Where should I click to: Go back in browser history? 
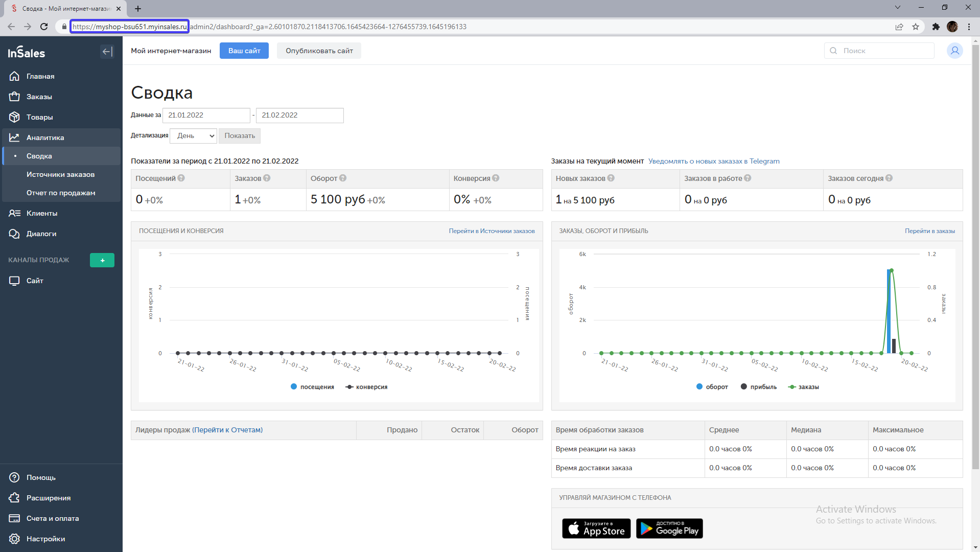click(11, 27)
